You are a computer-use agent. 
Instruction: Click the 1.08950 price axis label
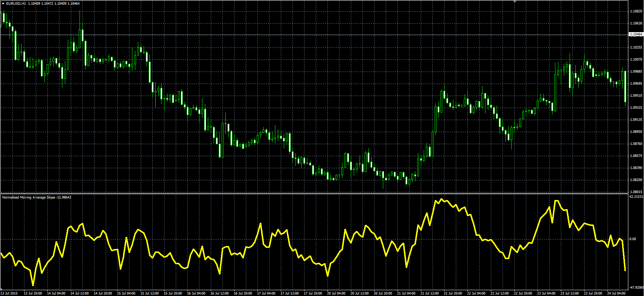point(636,132)
